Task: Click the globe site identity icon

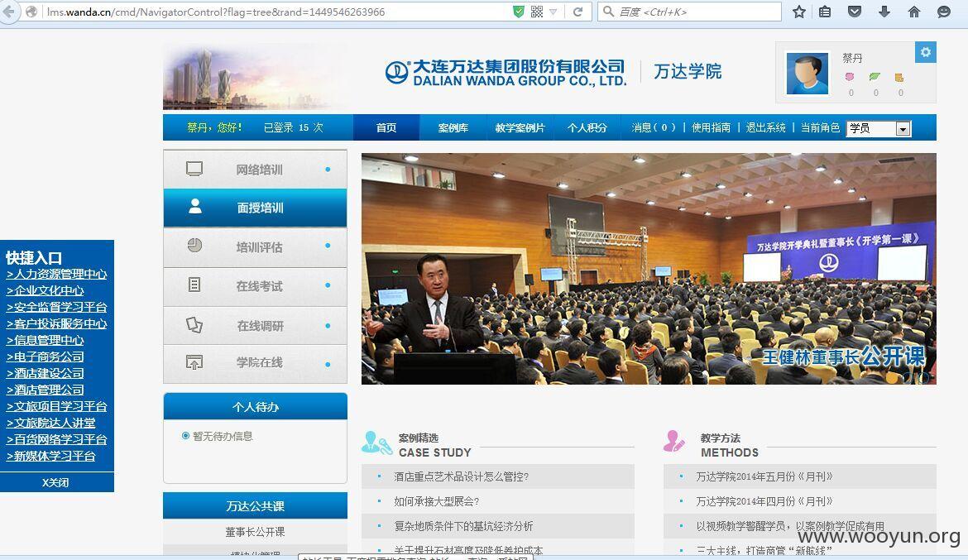Action: pyautogui.click(x=31, y=12)
